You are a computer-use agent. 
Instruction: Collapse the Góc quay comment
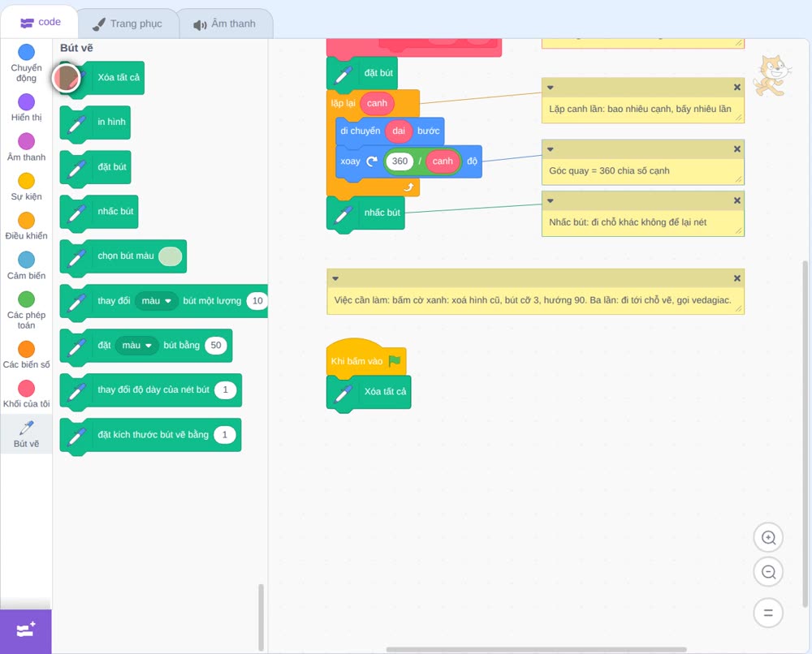(551, 149)
